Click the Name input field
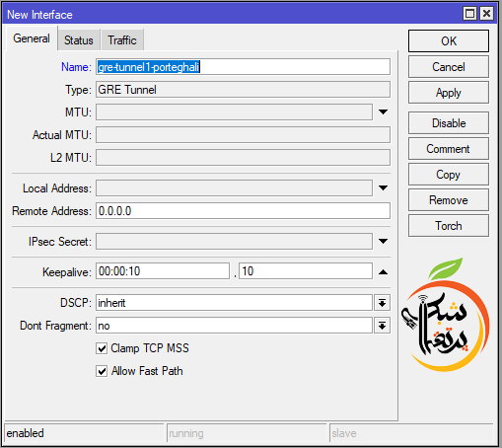This screenshot has width=502, height=448. point(243,67)
